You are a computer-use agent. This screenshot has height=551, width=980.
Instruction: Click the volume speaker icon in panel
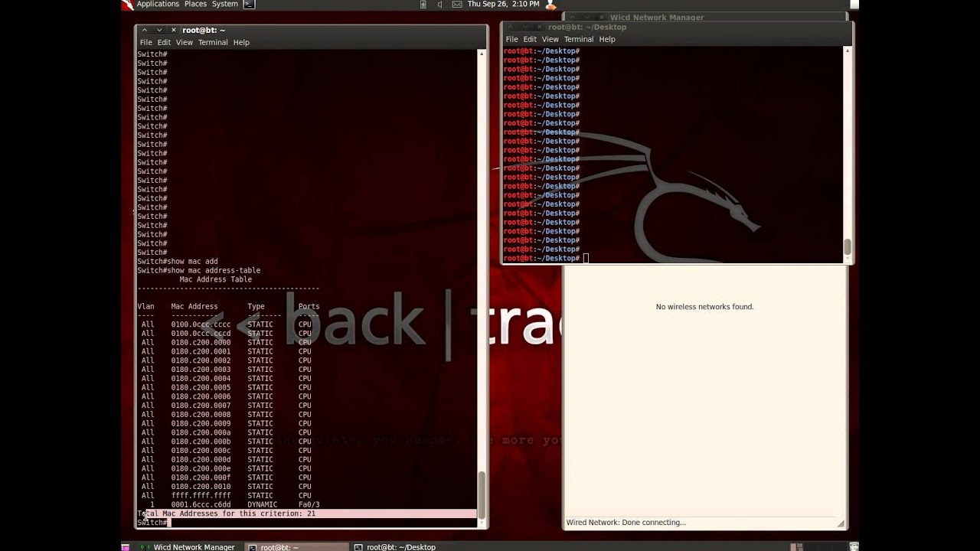tap(439, 5)
